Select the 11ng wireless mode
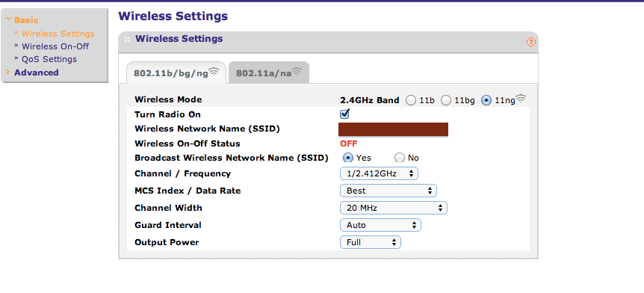 [486, 100]
